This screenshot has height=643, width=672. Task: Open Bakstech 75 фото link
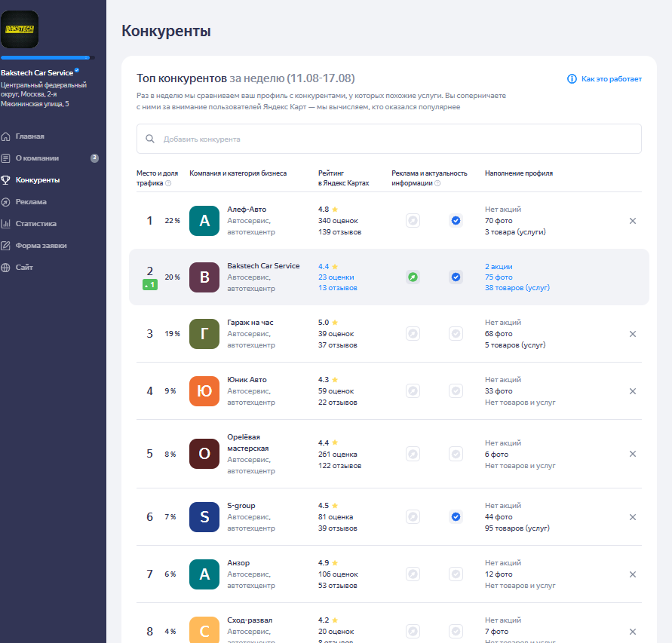[x=499, y=277]
